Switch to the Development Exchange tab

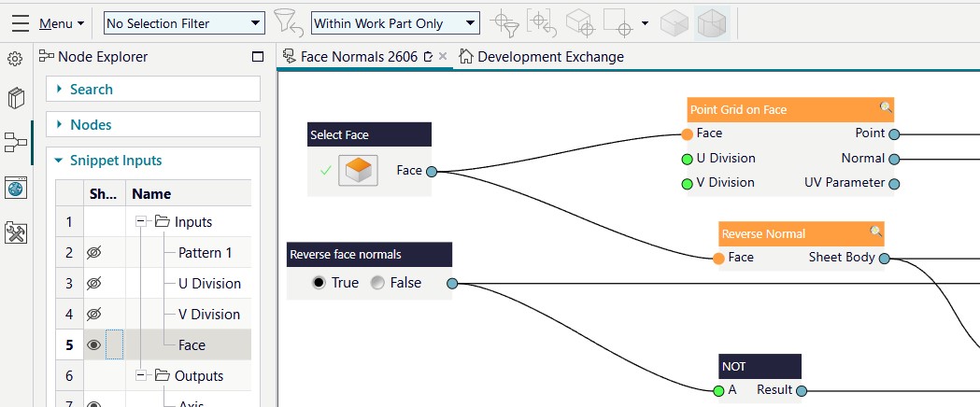[541, 57]
